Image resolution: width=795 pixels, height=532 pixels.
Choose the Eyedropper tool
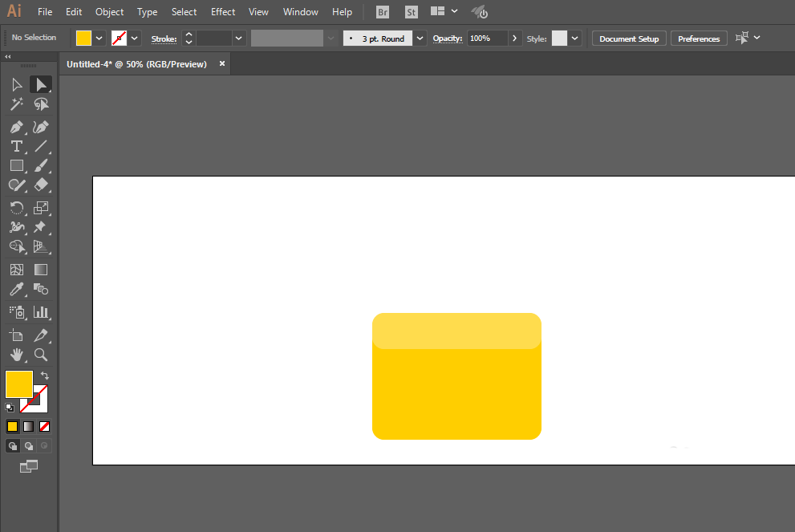pos(16,289)
